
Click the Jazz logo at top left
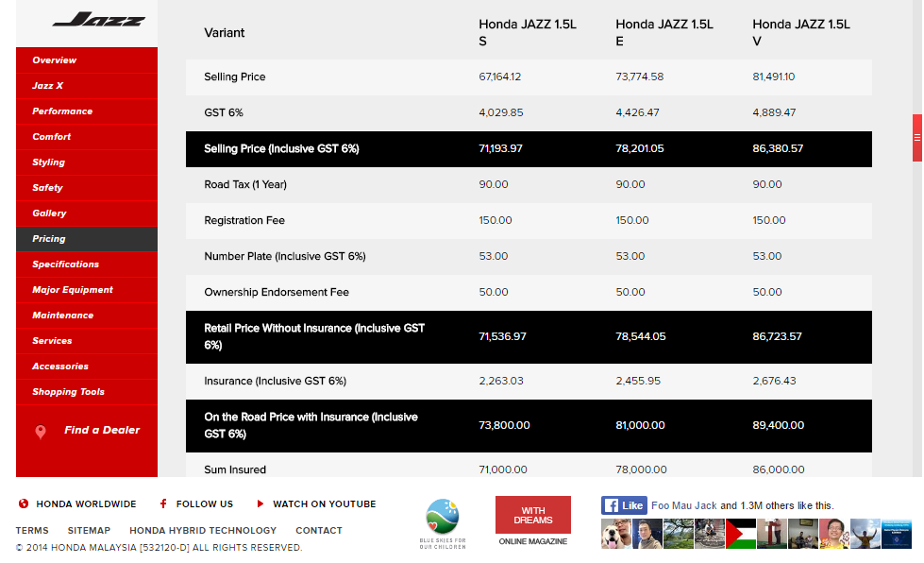click(98, 21)
